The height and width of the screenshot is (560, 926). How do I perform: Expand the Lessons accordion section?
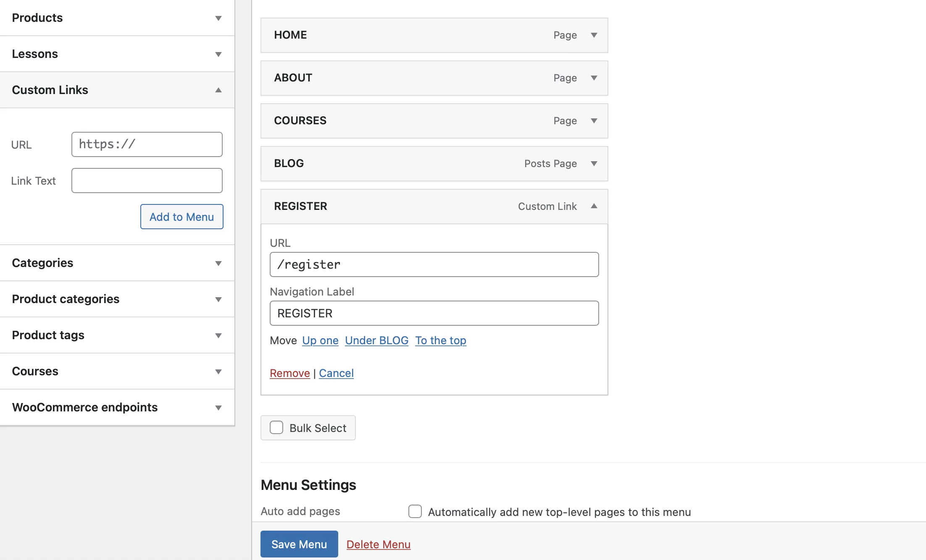117,54
